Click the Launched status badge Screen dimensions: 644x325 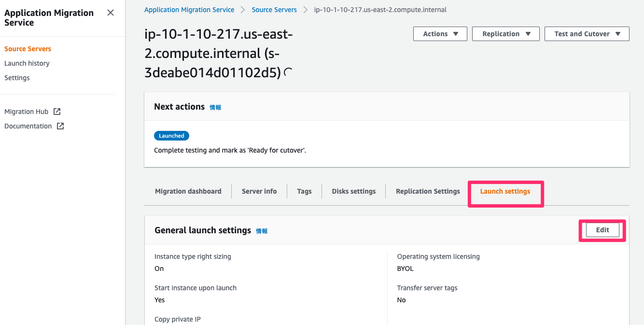[x=171, y=136]
